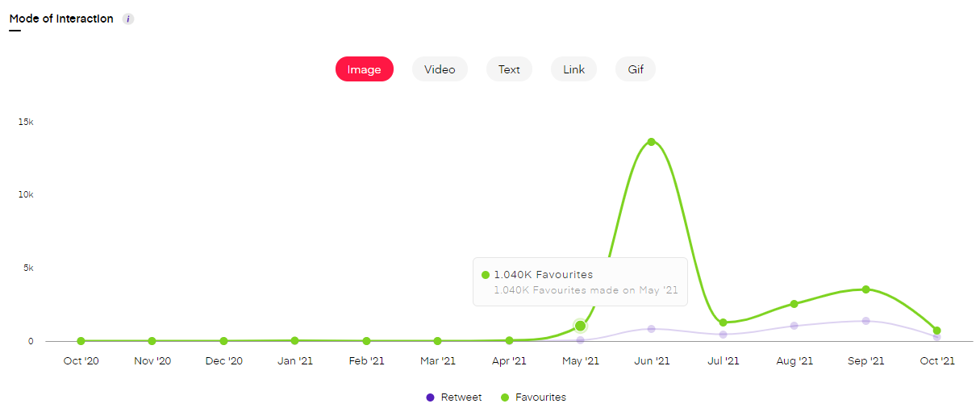This screenshot has height=412, width=980.
Task: Select the Retweet data point for Jun '21
Action: 651,329
